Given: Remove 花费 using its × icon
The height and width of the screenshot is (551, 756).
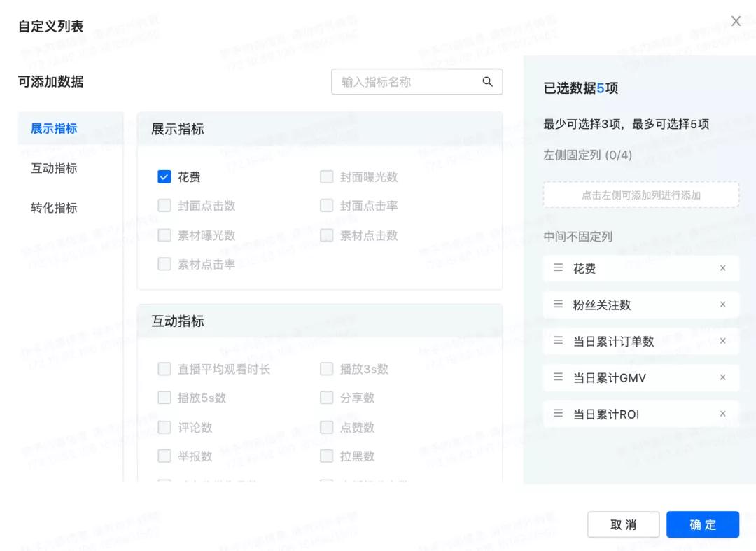Looking at the screenshot, I should click(x=722, y=268).
